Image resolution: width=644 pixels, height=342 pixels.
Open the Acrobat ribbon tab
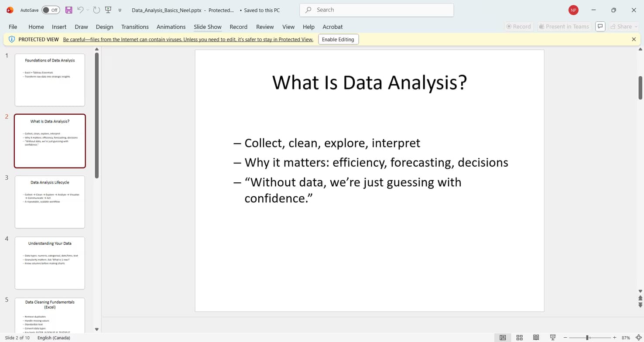point(332,27)
